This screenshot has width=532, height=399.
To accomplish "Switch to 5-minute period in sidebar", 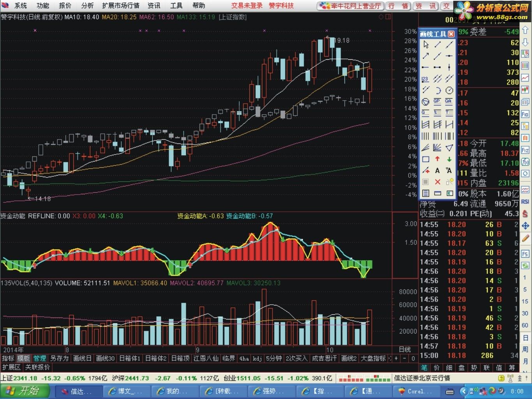I will (525, 289).
